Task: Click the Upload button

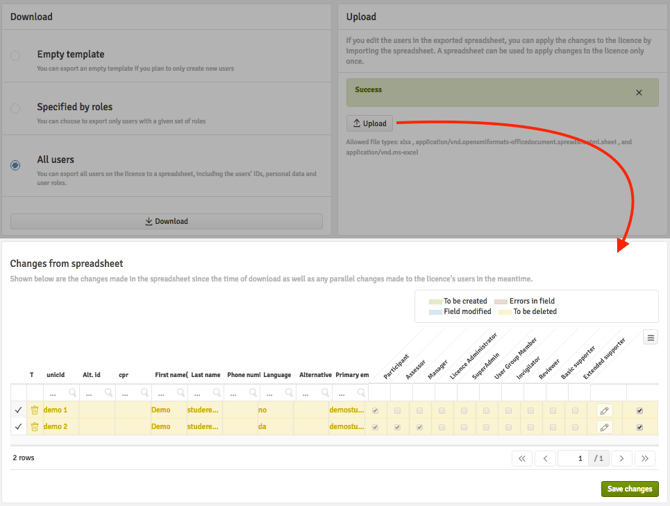Action: pyautogui.click(x=369, y=124)
